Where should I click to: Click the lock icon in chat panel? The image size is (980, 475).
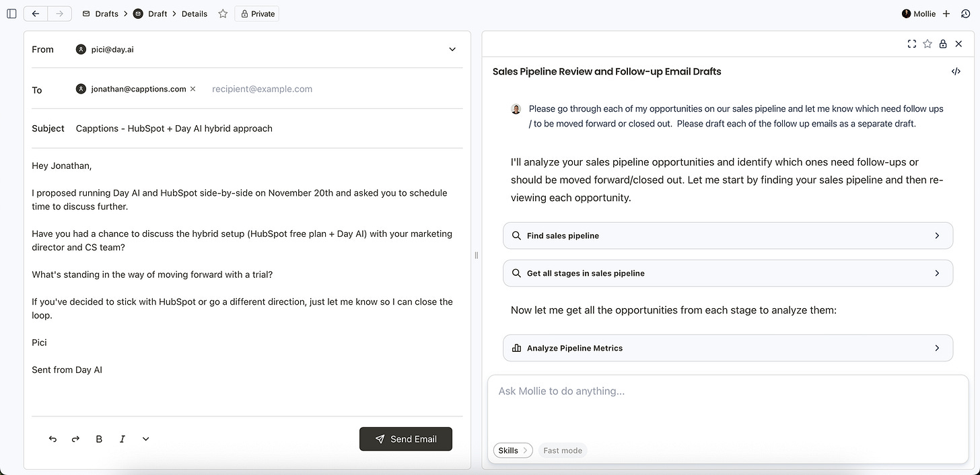[943, 44]
